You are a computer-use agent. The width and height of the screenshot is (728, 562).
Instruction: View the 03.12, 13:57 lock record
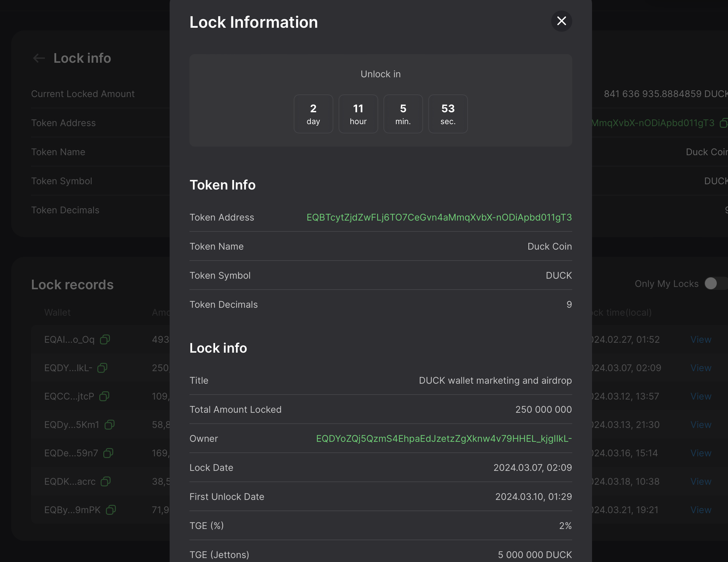701,396
